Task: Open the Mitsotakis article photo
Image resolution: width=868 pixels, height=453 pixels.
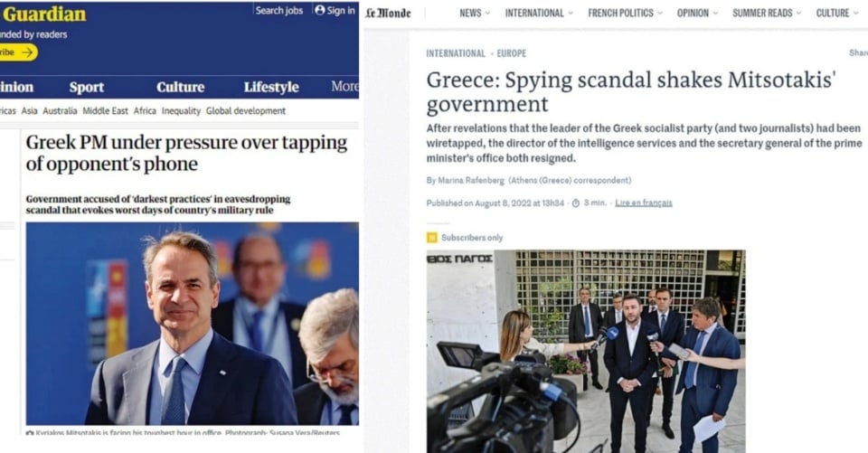Action: [x=192, y=324]
